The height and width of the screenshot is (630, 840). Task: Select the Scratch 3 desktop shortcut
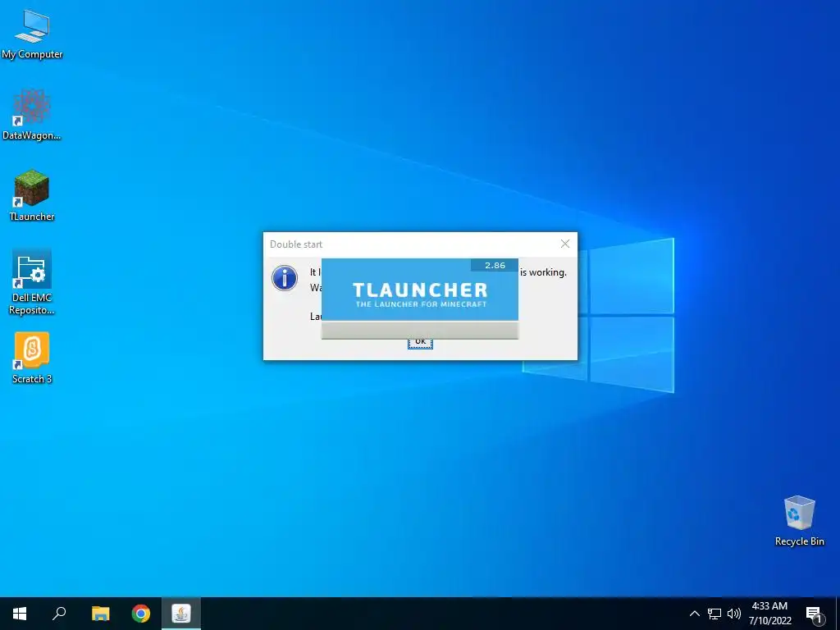[32, 358]
